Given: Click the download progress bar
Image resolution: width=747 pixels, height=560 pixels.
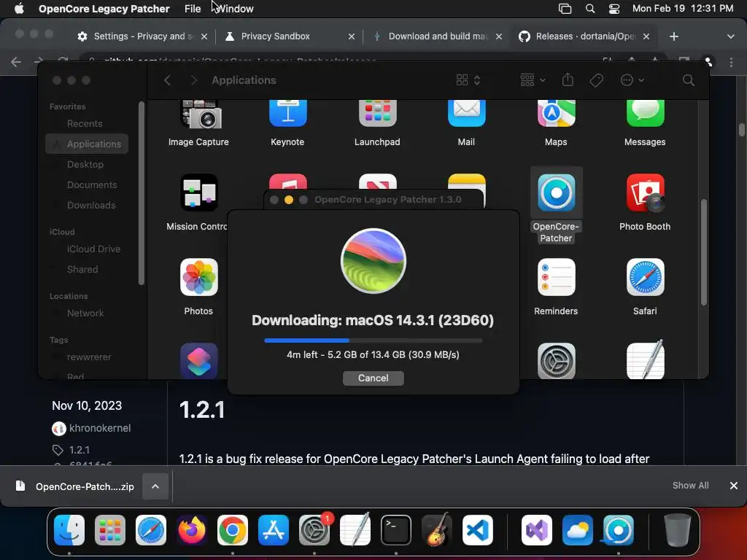Looking at the screenshot, I should (373, 341).
